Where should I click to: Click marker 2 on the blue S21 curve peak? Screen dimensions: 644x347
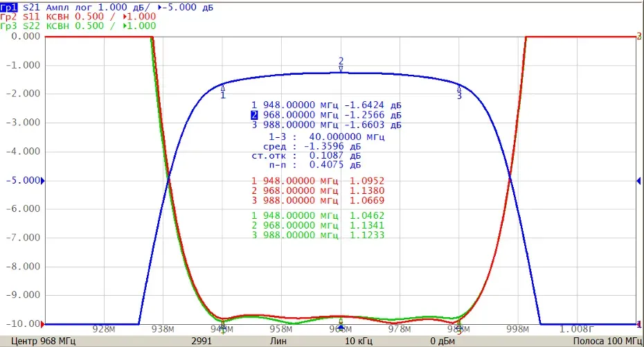point(341,65)
